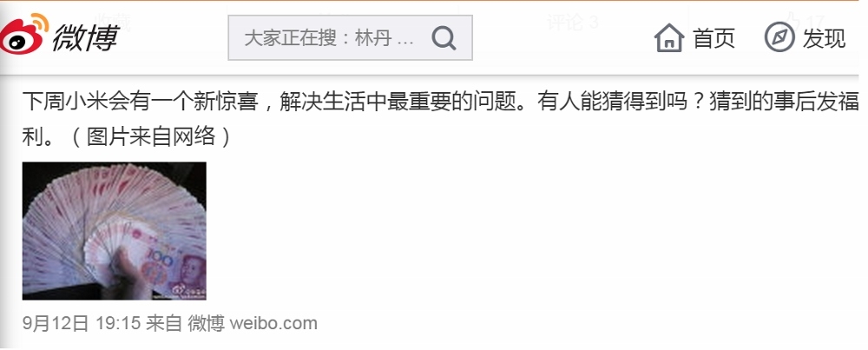Open the 首页 navigation item
This screenshot has width=868, height=350.
pos(714,38)
